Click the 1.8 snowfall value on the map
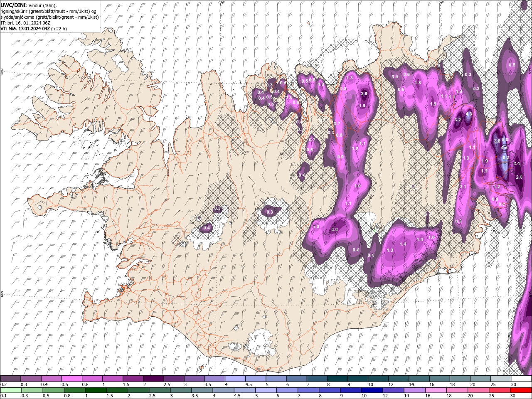Viewport: 532px width, 399px height. tap(418, 83)
